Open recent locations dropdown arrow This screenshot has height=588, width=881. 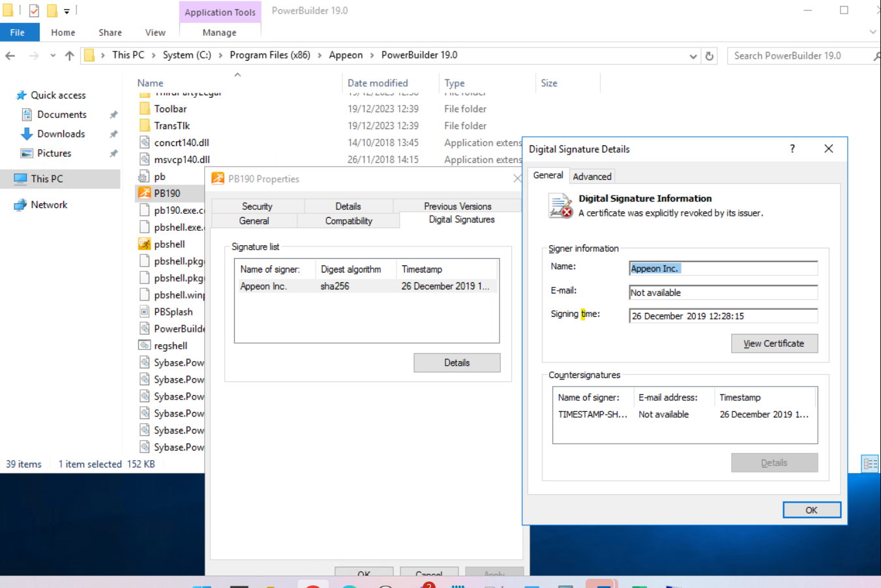[x=53, y=56]
